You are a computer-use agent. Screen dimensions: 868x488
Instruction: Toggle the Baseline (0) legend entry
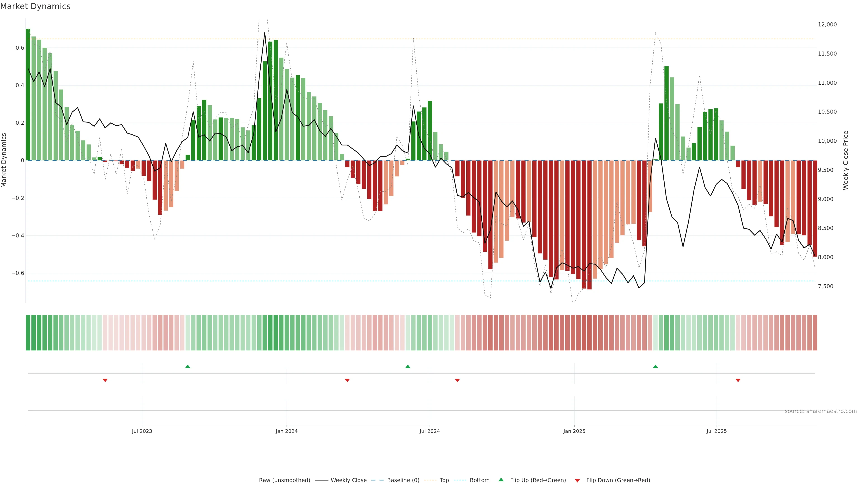(x=403, y=480)
